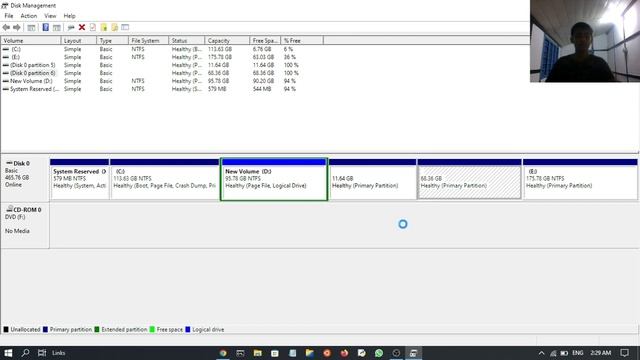Open the Links toolbar on the taskbar

pos(58,353)
